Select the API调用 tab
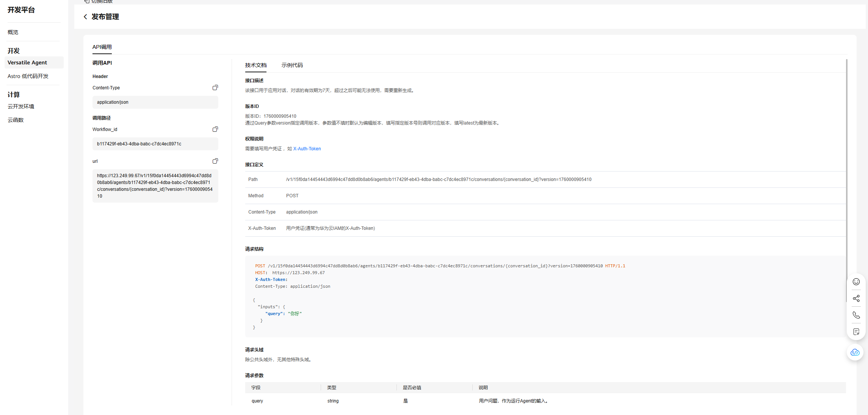 102,47
